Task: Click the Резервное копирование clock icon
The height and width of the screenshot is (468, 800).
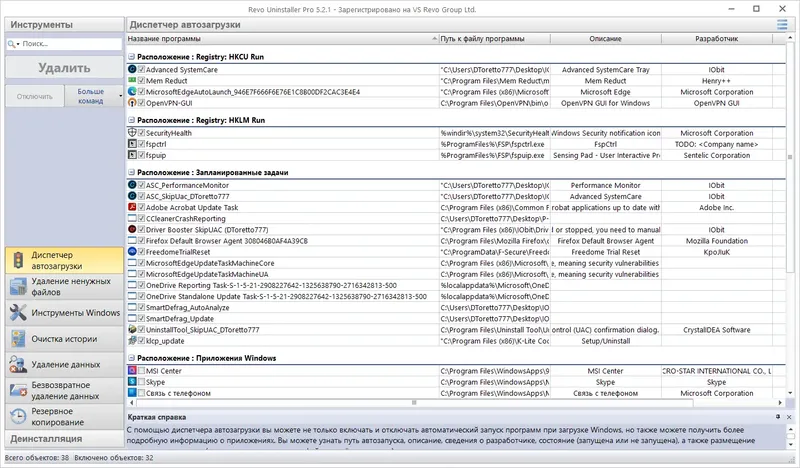Action: [x=18, y=416]
